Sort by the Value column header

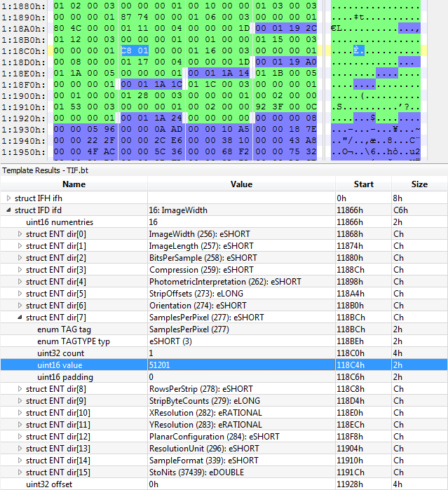click(241, 184)
